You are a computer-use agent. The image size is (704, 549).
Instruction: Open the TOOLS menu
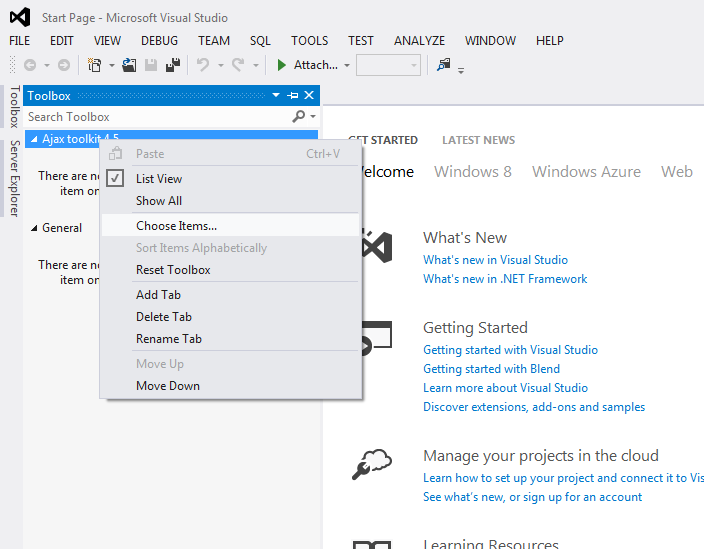pos(309,41)
